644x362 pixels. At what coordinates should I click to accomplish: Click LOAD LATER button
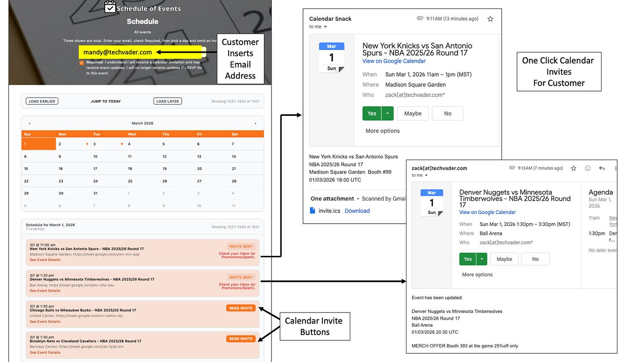[x=168, y=101]
